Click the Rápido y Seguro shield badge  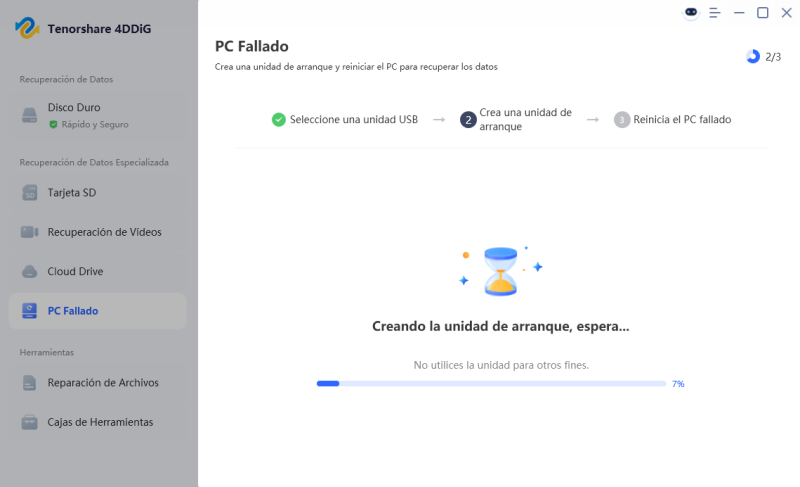tap(53, 125)
